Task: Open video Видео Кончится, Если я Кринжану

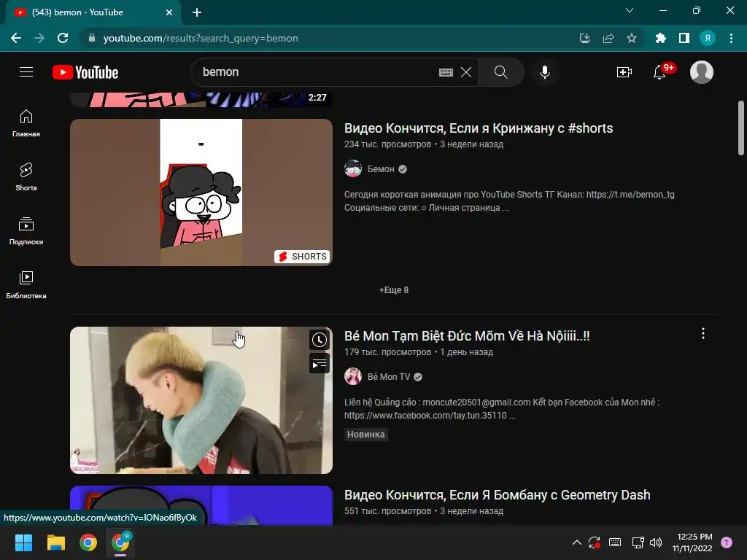Action: pyautogui.click(x=479, y=128)
